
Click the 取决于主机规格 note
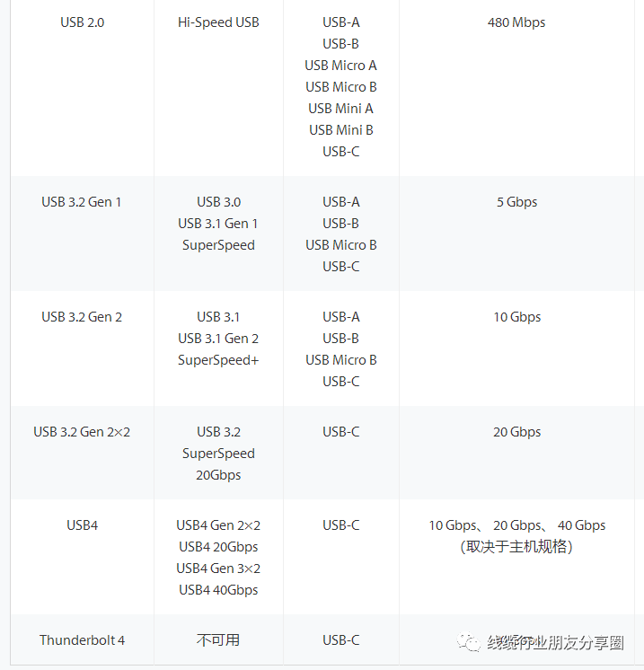tap(516, 546)
